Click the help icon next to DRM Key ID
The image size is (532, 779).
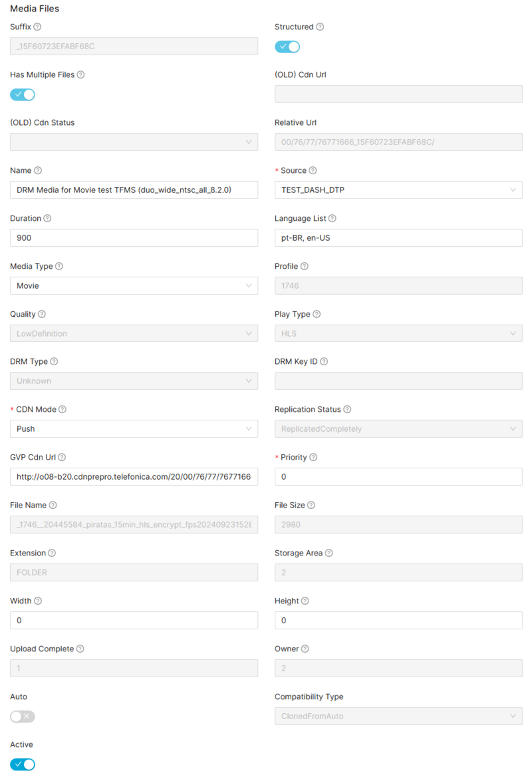point(324,362)
